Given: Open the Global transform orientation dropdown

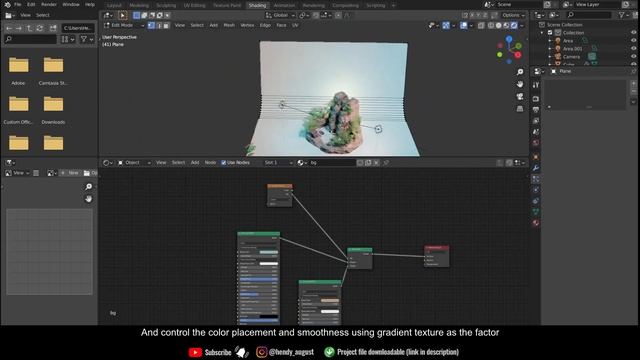Looking at the screenshot, I should coord(280,15).
